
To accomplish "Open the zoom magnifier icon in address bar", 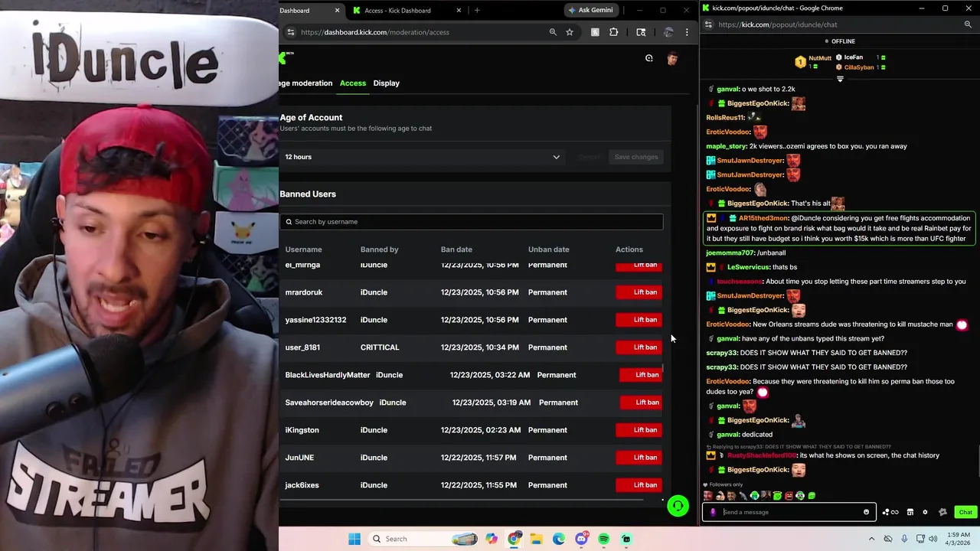I will (553, 32).
